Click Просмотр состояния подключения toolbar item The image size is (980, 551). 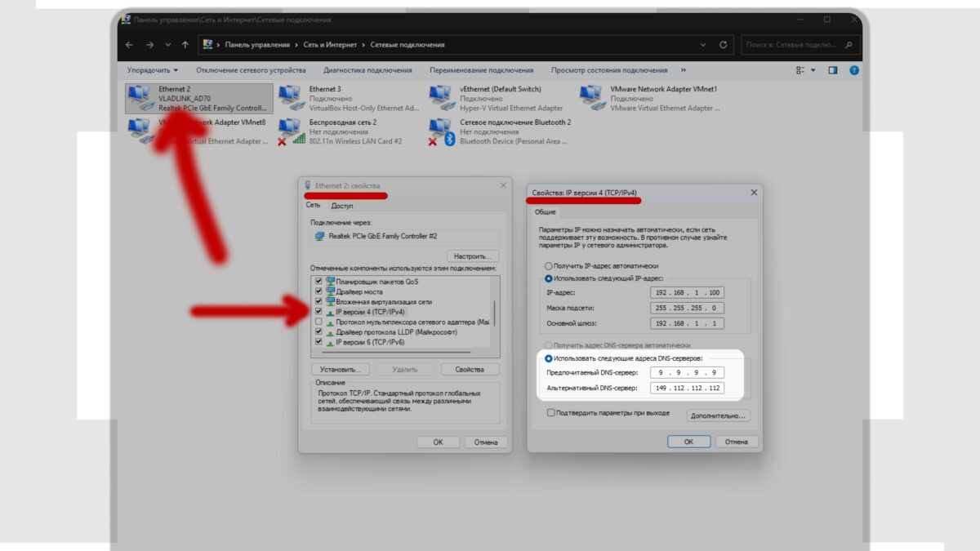(x=609, y=70)
